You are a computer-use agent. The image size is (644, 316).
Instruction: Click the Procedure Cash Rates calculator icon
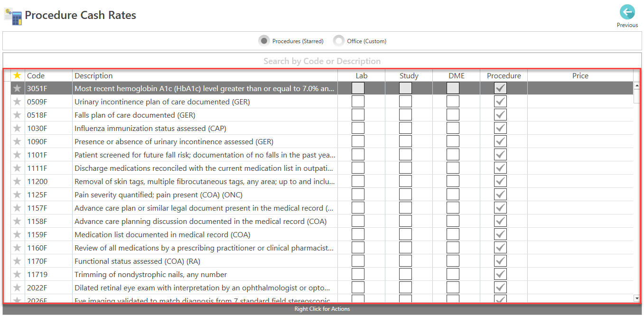[x=13, y=16]
